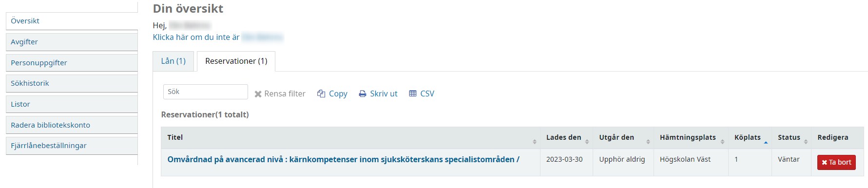Open Fjärrlånebeställningar in sidebar menu

[72, 146]
